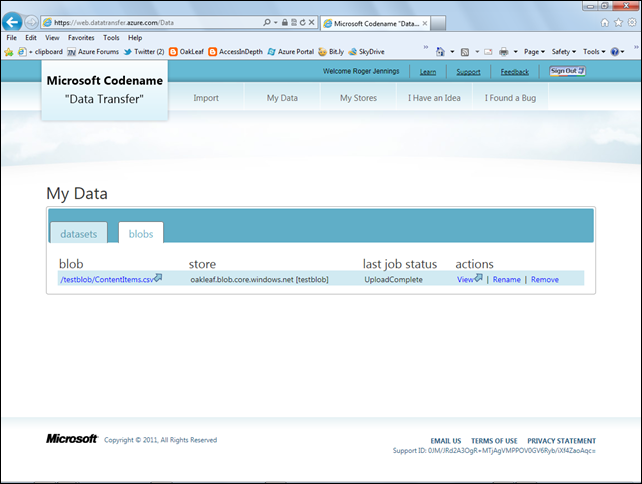Click the browser Back arrow button

(14, 21)
